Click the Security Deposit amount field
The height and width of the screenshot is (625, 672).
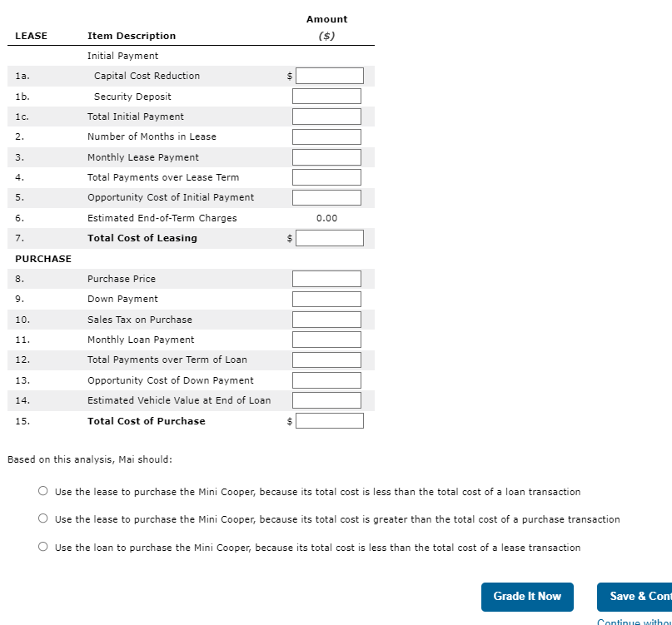[x=326, y=96]
